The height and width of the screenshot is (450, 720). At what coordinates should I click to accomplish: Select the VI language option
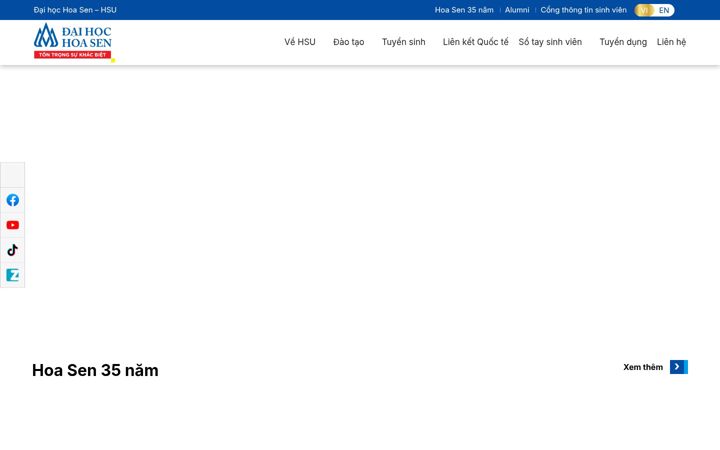coord(644,10)
